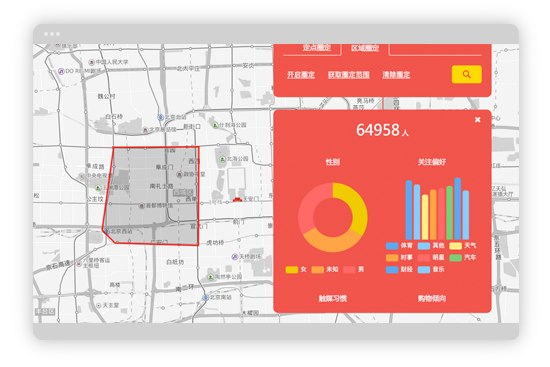
Task: Click inside the red selected map polygon
Action: coord(153,195)
